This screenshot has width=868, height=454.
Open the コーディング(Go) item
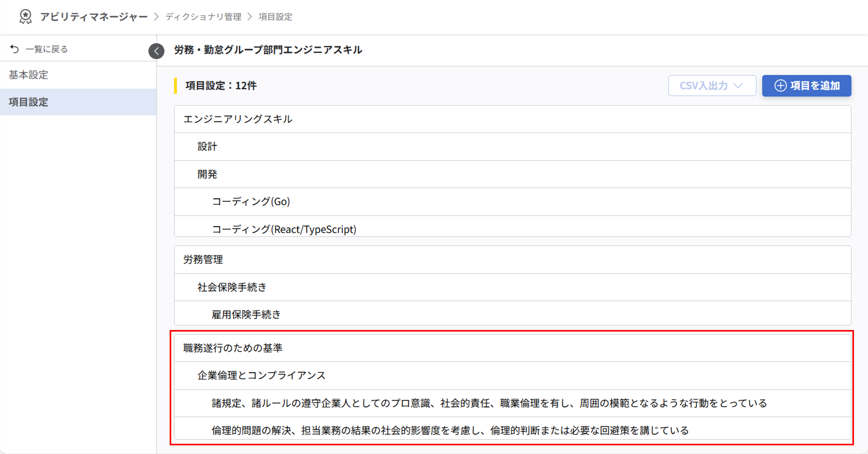pyautogui.click(x=250, y=202)
